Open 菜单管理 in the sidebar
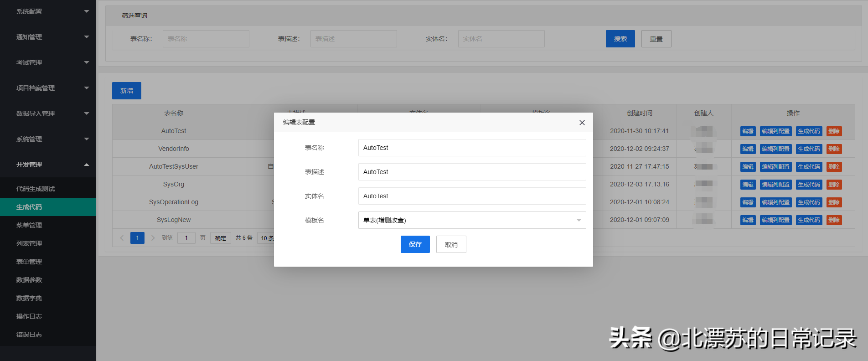Viewport: 868px width, 361px height. coord(48,225)
